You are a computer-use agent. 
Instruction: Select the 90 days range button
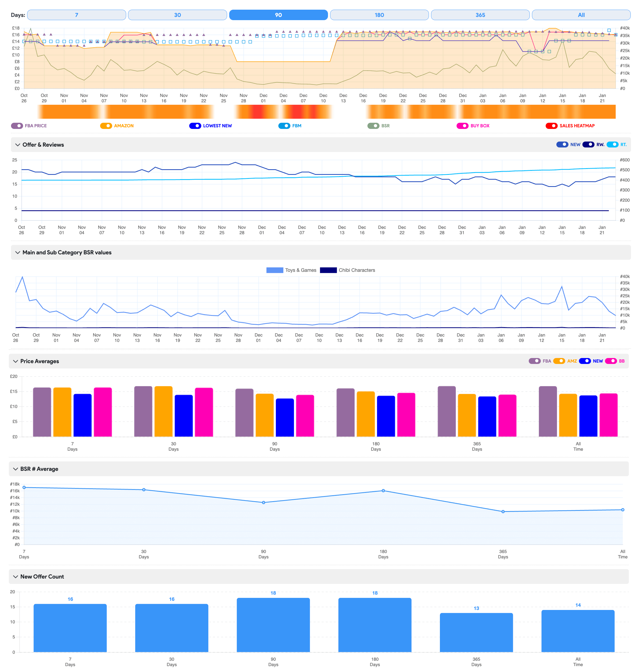(x=278, y=15)
